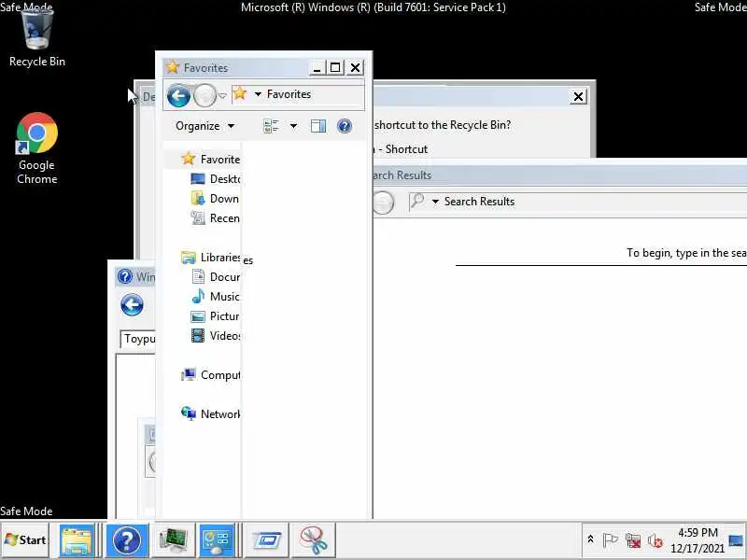This screenshot has height=560, width=747.
Task: Click Windows Help title icon
Action: [125, 276]
